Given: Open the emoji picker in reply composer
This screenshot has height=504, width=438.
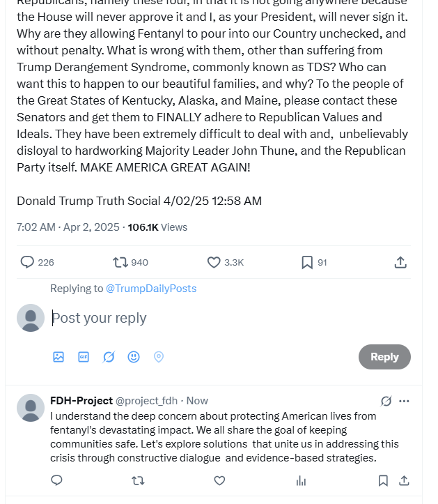Looking at the screenshot, I should tap(134, 357).
